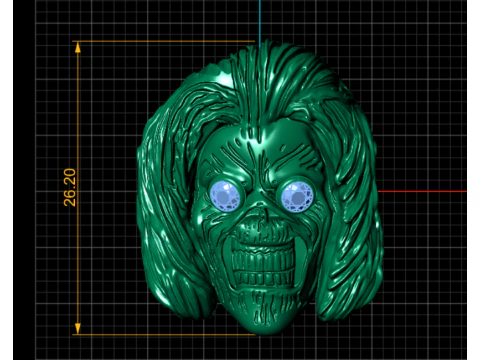Select the red horizontal axis line
480x360 pixels.
[x=422, y=191]
